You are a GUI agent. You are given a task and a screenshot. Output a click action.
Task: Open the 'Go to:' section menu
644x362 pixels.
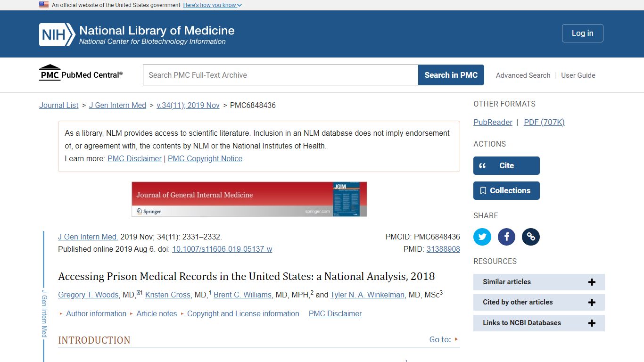444,339
